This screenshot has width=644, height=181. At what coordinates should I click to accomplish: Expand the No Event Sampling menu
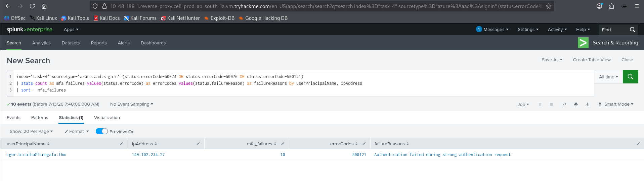[x=132, y=104]
